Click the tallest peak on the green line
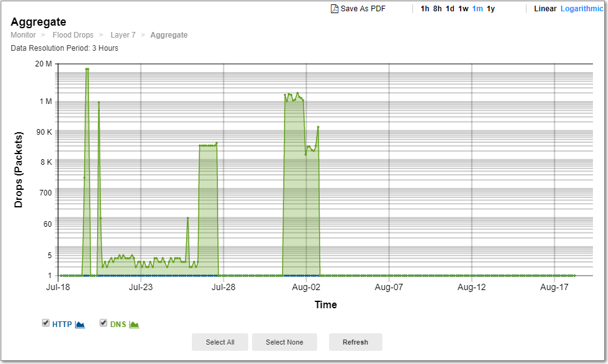608x364 pixels. pos(86,70)
